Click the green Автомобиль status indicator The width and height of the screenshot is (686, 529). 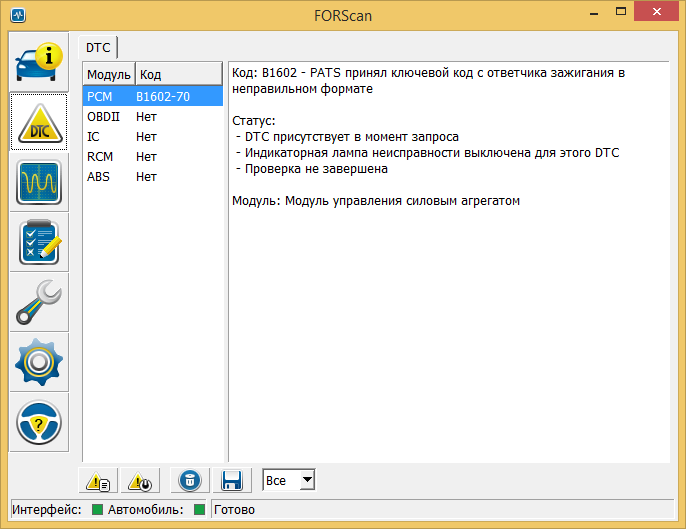click(x=200, y=509)
